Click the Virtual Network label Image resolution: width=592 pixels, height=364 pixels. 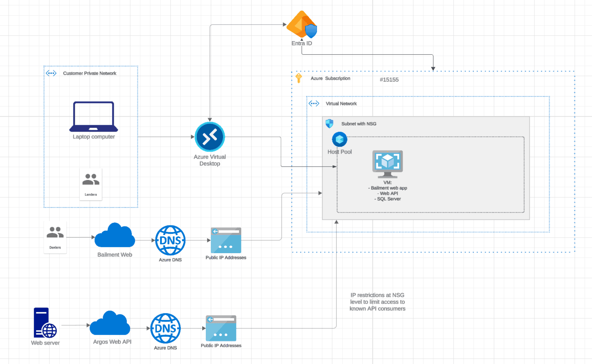[x=341, y=104]
